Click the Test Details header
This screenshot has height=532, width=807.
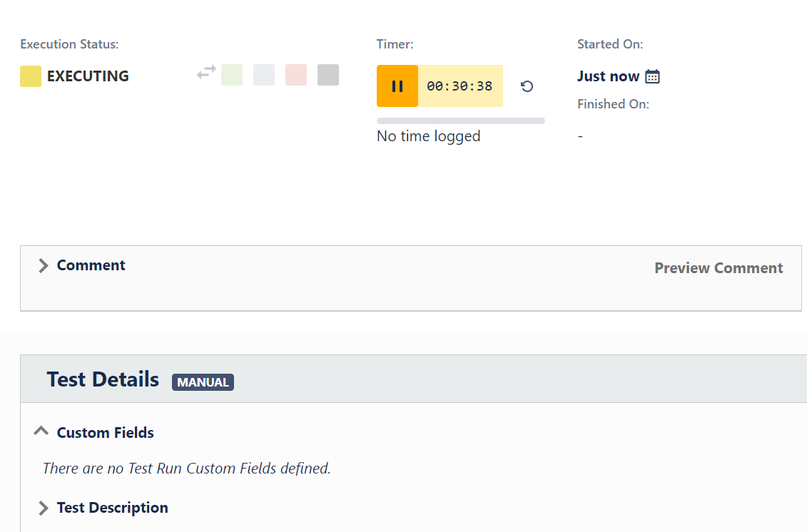click(x=103, y=379)
